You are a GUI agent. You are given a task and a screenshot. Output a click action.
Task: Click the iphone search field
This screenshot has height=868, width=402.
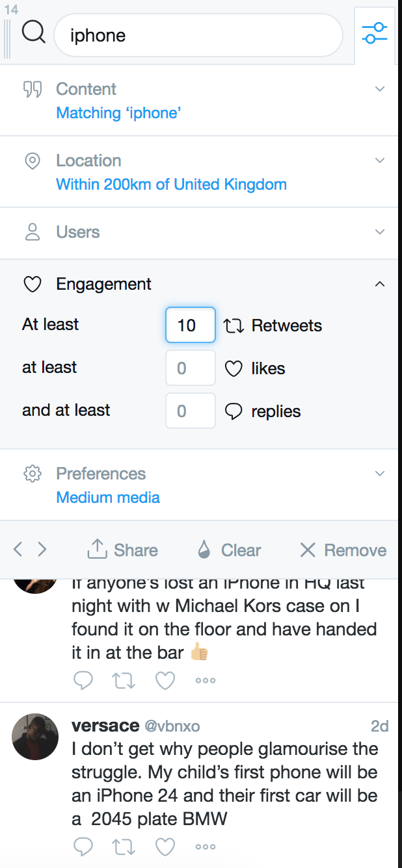(198, 35)
